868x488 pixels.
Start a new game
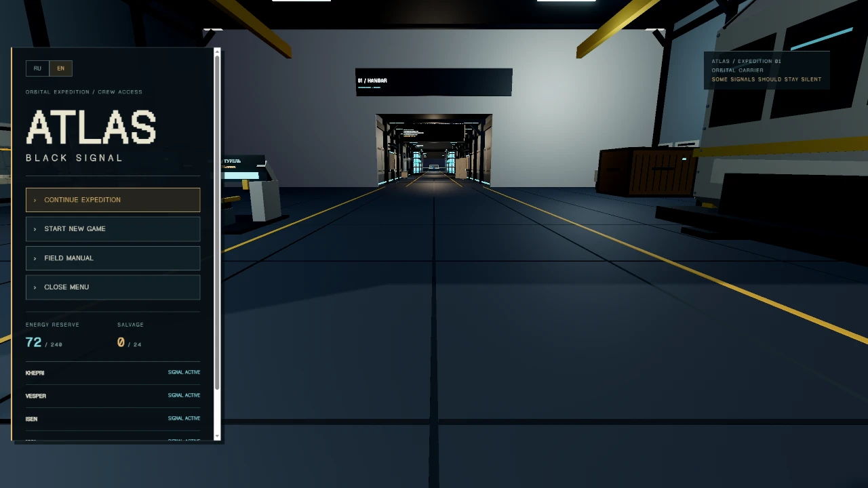point(113,229)
